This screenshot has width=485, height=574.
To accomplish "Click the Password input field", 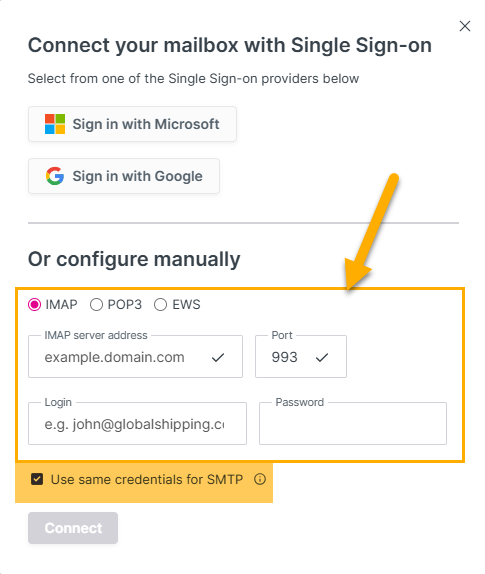I will tap(353, 424).
